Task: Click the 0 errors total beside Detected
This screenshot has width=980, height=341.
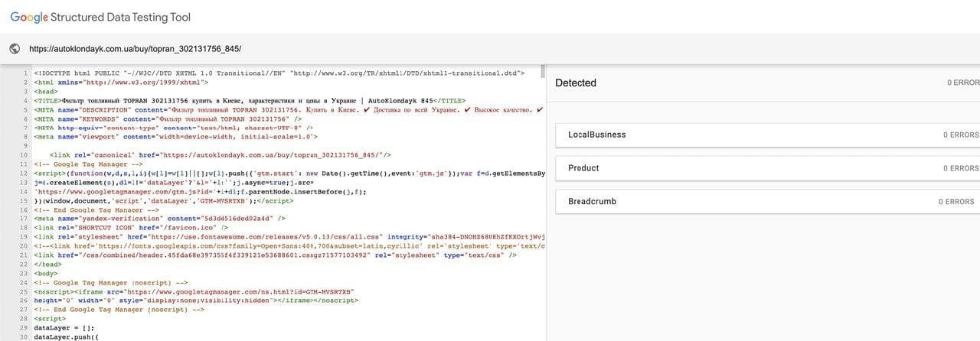Action: pyautogui.click(x=962, y=83)
